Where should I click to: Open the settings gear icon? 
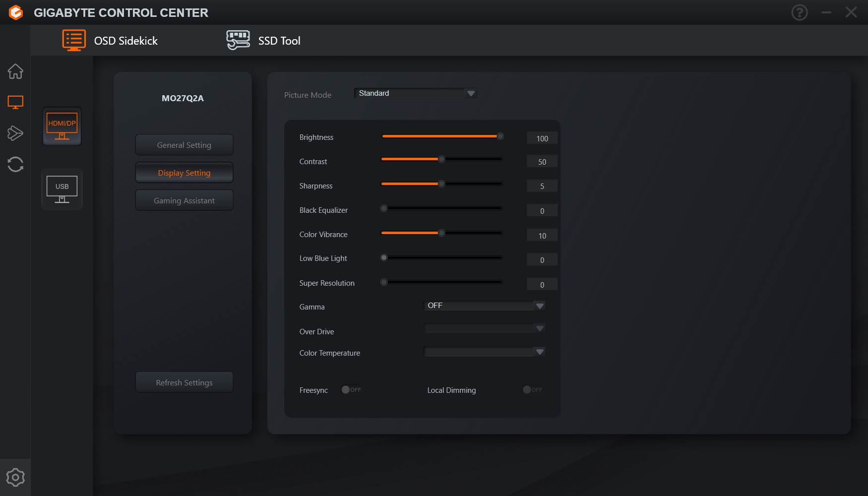click(x=15, y=477)
